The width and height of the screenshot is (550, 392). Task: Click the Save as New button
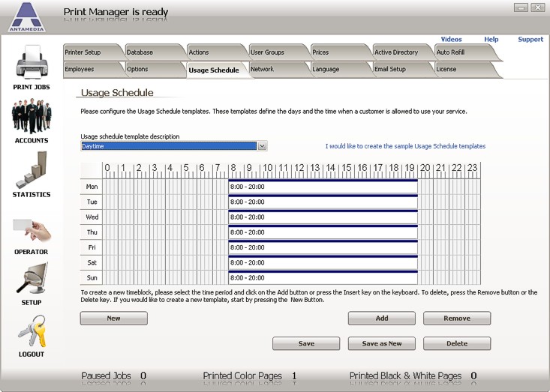pyautogui.click(x=382, y=343)
